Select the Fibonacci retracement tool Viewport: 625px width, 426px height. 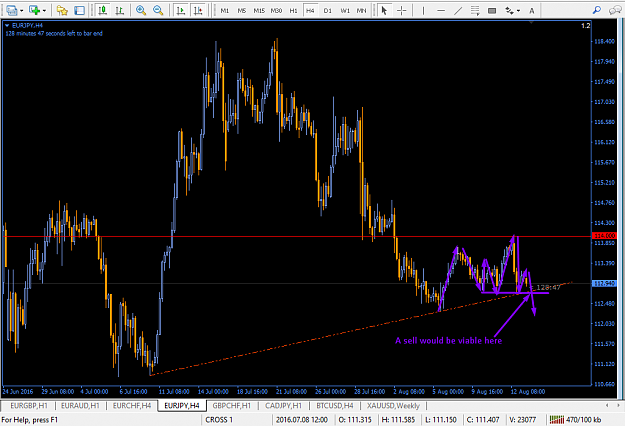[475, 10]
